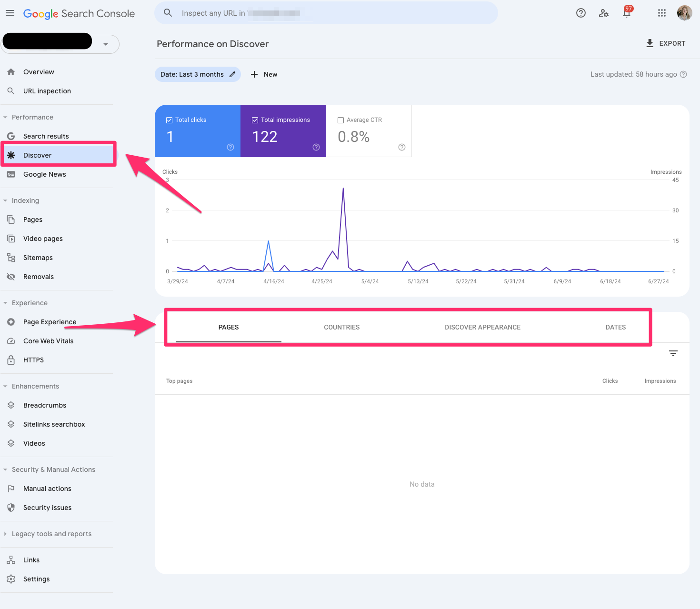This screenshot has height=609, width=700.
Task: Click the search magnifier icon in URL bar
Action: coord(168,13)
